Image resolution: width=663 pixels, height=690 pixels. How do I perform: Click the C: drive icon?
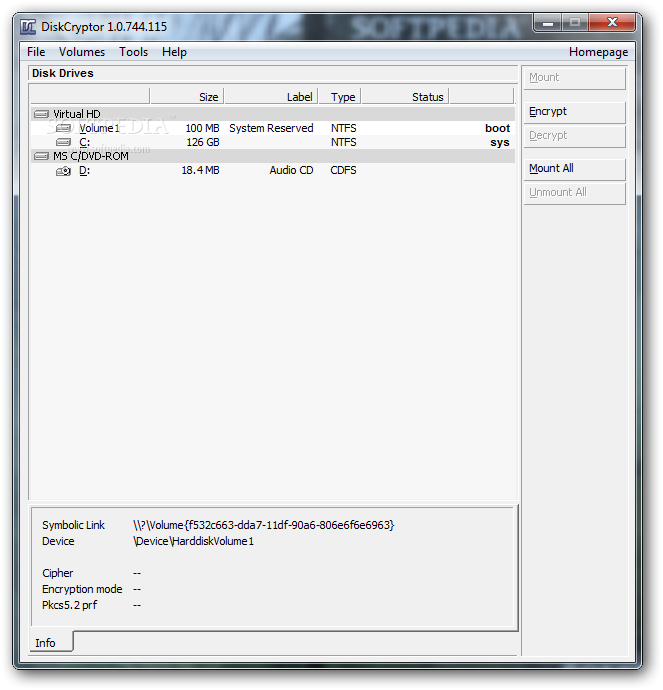pos(63,142)
